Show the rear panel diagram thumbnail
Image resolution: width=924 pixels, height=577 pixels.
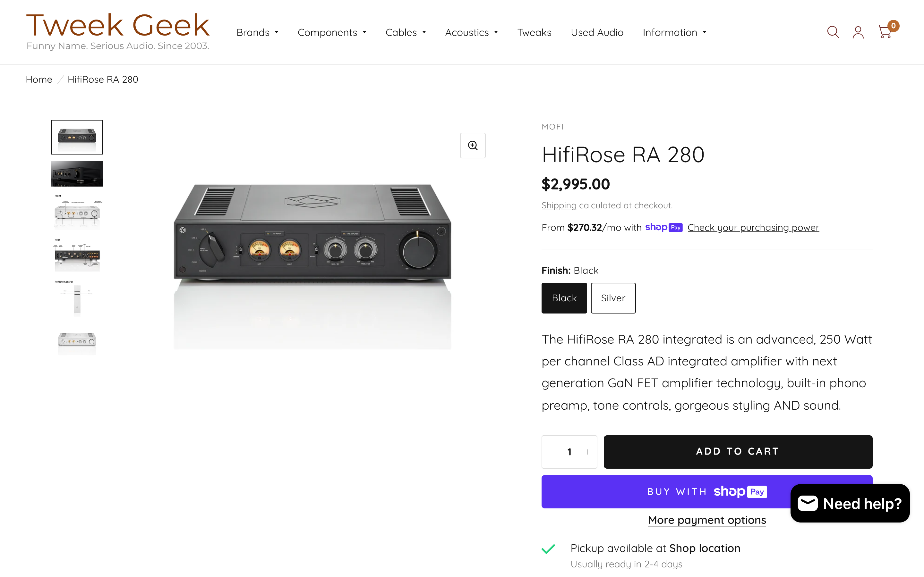(x=77, y=255)
